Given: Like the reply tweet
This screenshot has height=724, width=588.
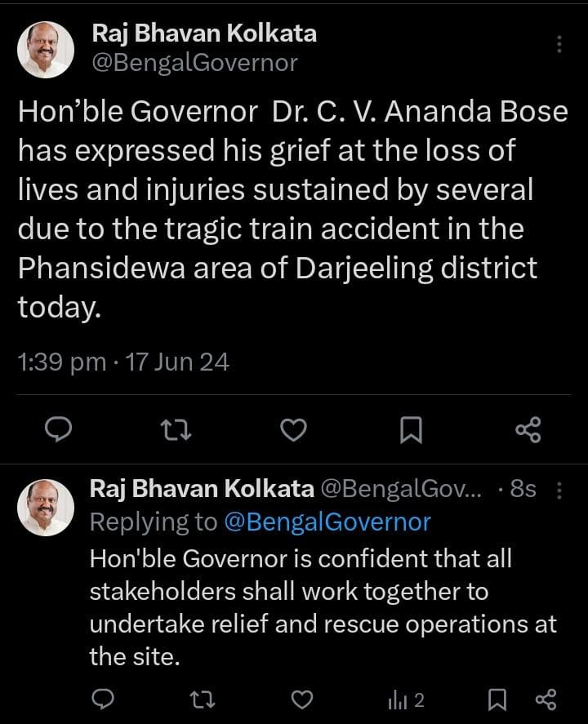Looking at the screenshot, I should [303, 700].
